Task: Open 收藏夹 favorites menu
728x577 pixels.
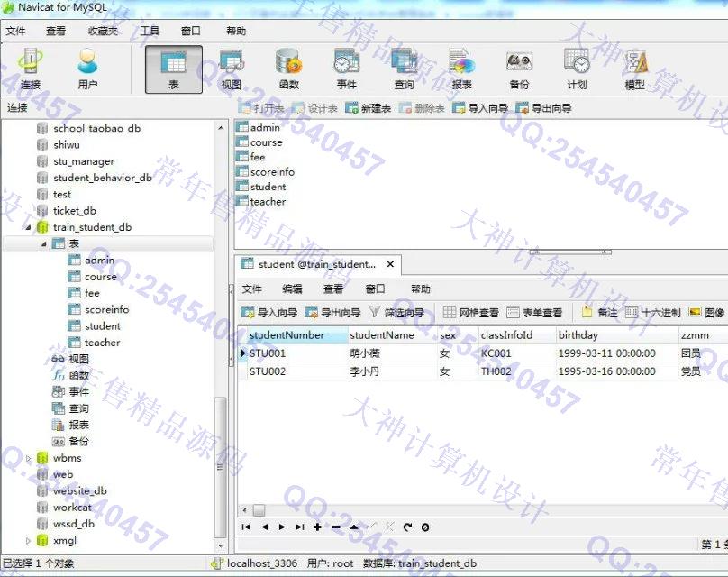Action: [103, 31]
